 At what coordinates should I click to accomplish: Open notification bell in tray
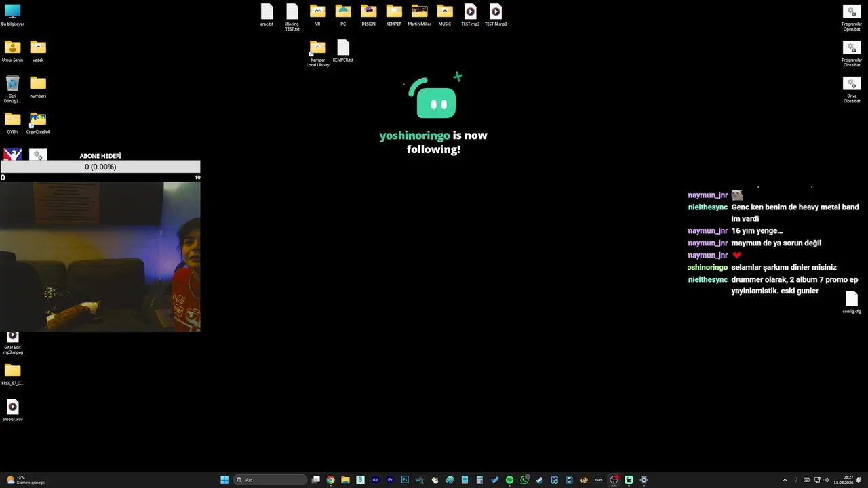[859, 480]
